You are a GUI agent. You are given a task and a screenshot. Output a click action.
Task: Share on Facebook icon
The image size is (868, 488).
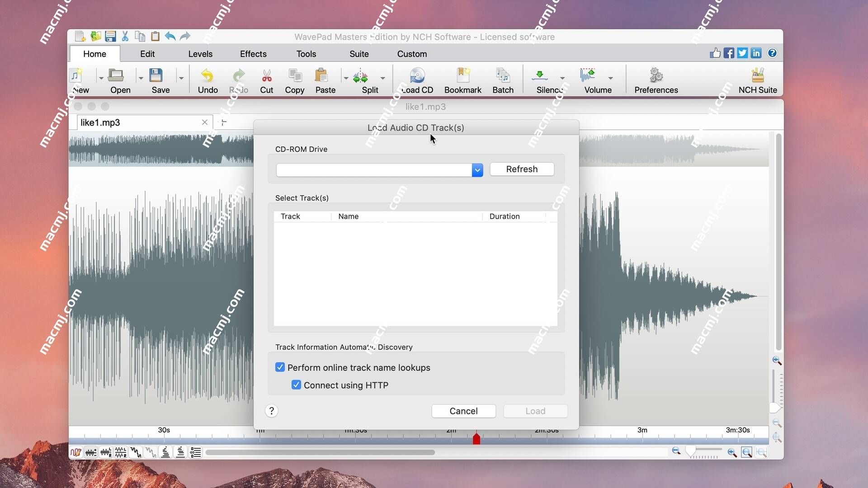pos(729,53)
